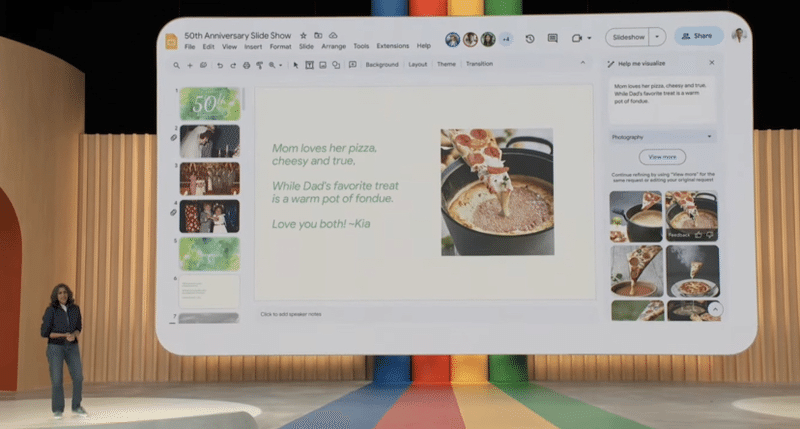The width and height of the screenshot is (800, 429).
Task: Give thumbs up feedback on generated image
Action: click(698, 235)
